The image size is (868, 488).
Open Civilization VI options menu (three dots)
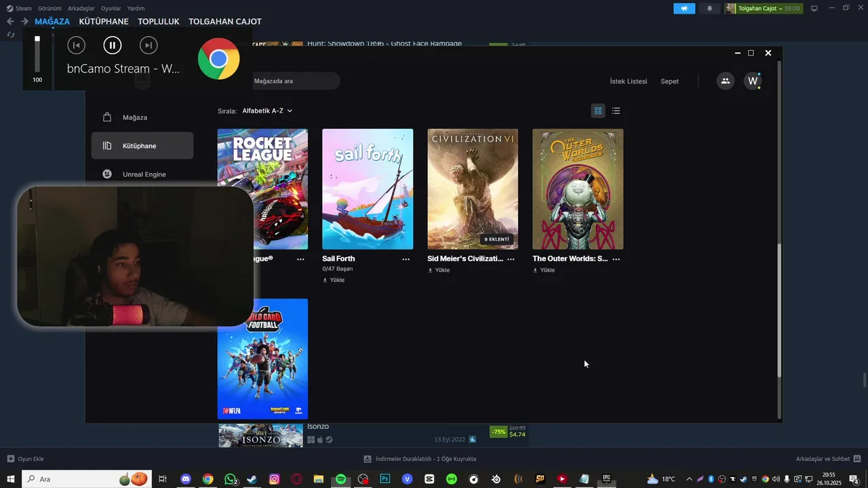click(x=511, y=259)
